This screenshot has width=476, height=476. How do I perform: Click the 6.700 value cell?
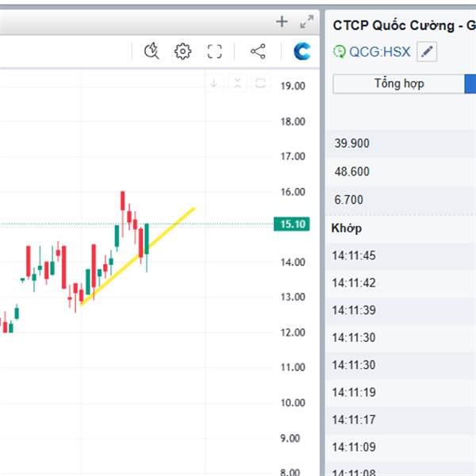click(348, 200)
